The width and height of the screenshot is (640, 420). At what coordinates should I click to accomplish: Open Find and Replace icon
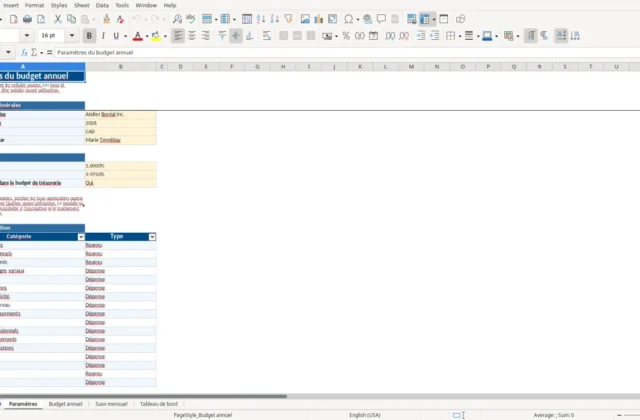pyautogui.click(x=177, y=19)
